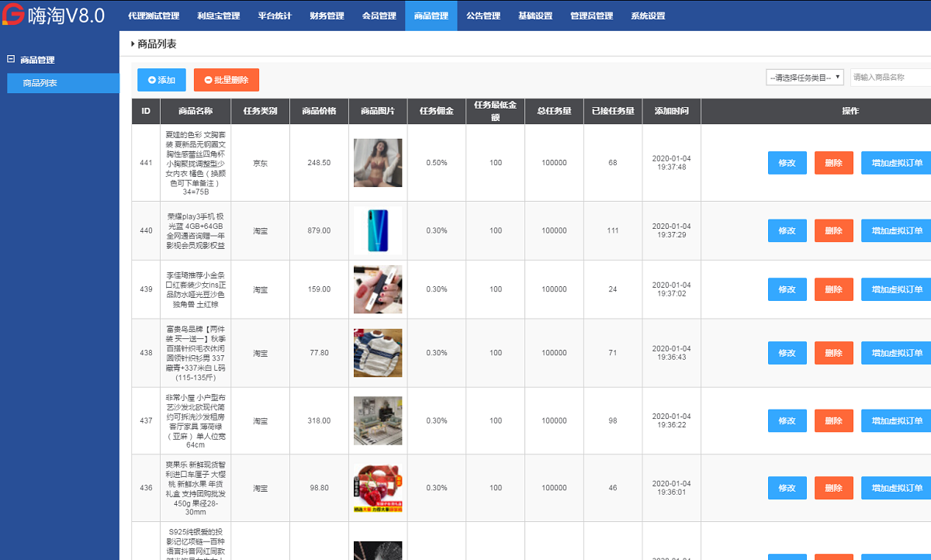Open the 会员管理 menu
931x560 pixels.
pos(378,15)
